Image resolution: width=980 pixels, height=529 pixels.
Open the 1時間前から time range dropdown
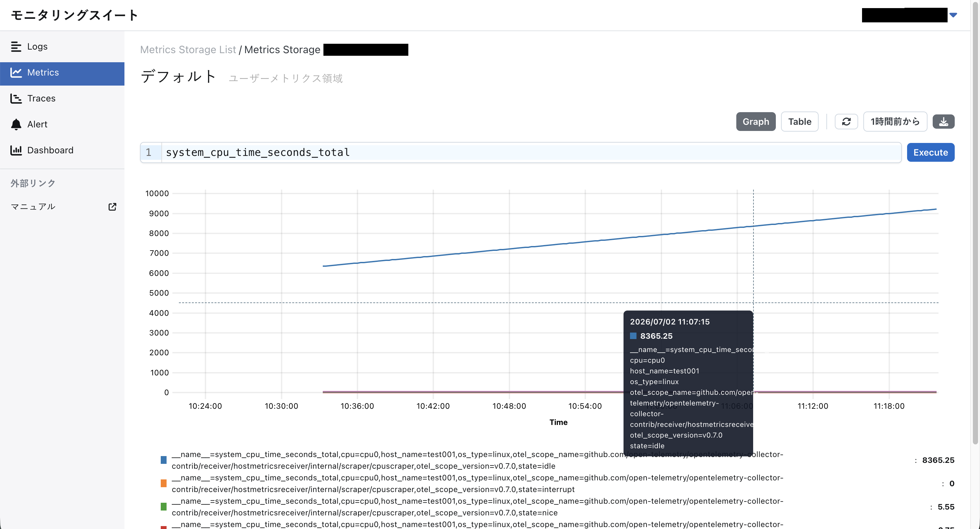click(895, 122)
